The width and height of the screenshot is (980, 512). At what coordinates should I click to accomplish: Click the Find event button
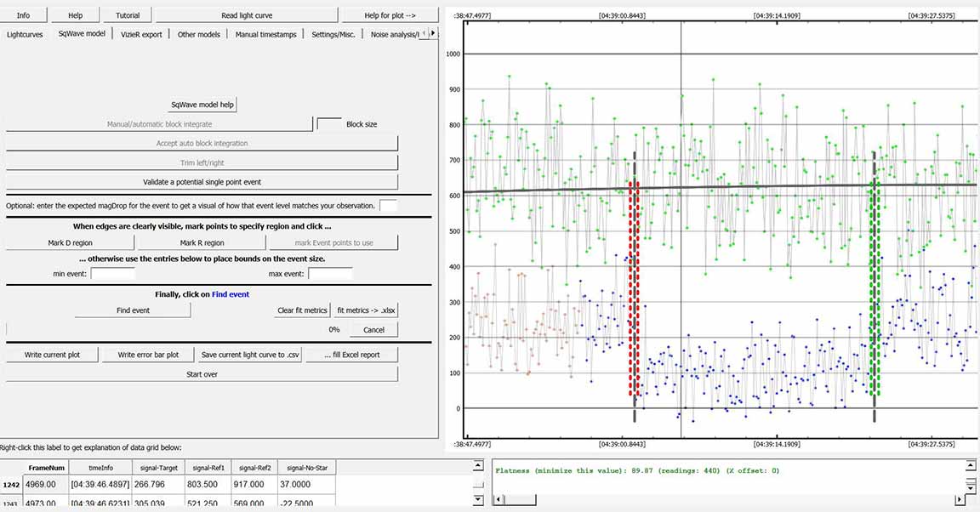tap(133, 310)
